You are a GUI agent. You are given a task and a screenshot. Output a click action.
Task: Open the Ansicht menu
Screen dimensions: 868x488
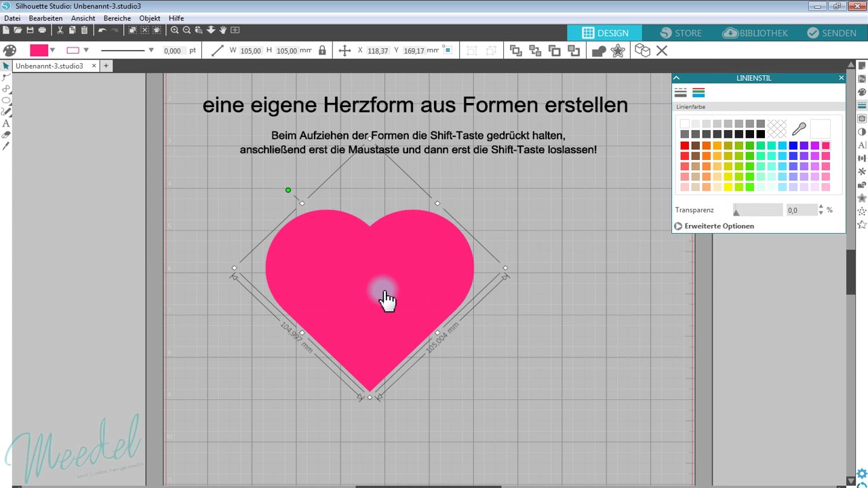(83, 18)
